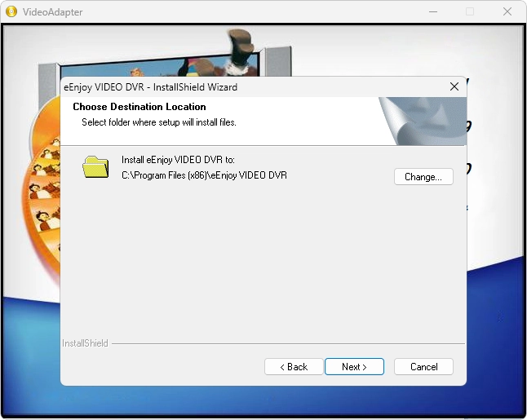Click the yellow folder icon
Screen dimensions: 527x420
point(95,166)
